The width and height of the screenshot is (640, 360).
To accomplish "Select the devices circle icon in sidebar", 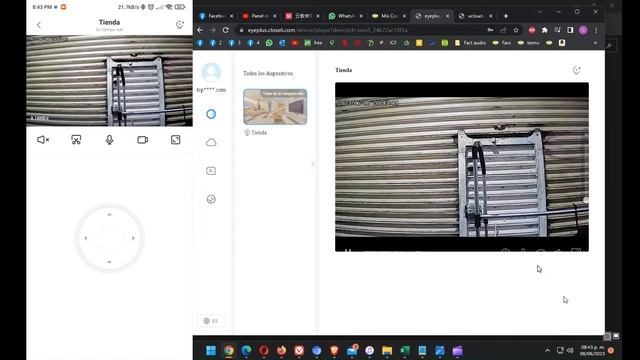I will [x=211, y=114].
